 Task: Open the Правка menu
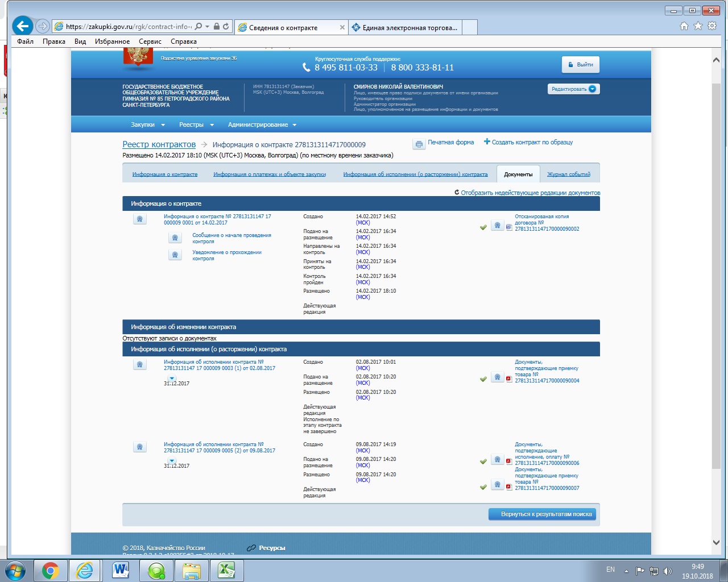54,41
